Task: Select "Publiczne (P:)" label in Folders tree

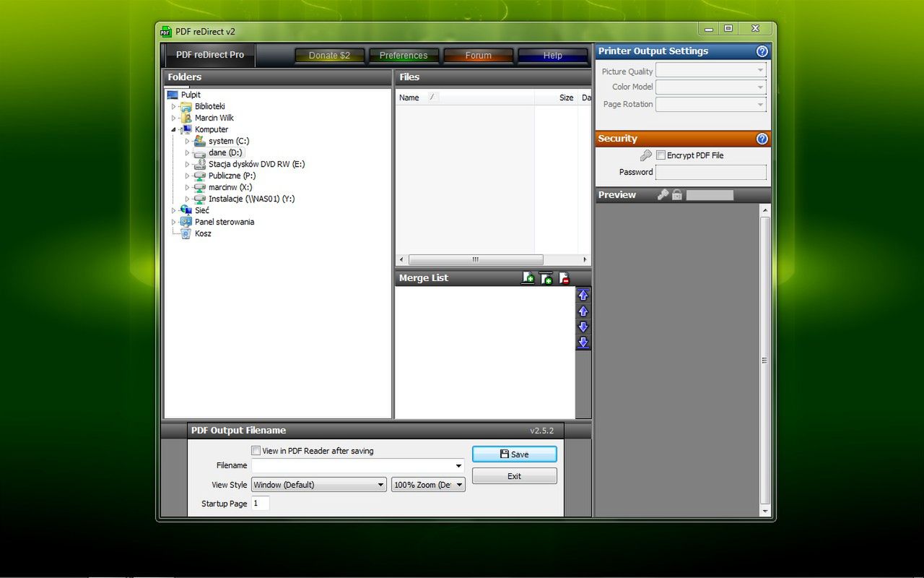Action: tap(232, 176)
